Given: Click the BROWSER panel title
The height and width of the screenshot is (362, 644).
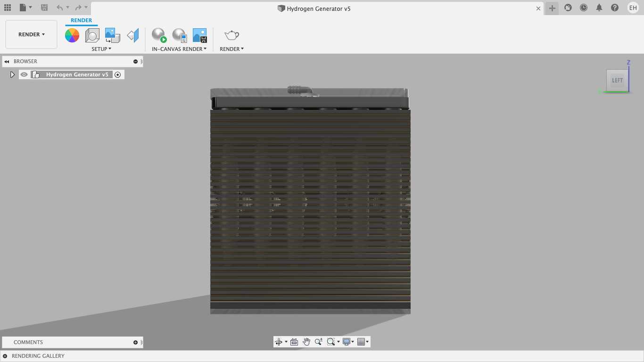Looking at the screenshot, I should point(25,61).
